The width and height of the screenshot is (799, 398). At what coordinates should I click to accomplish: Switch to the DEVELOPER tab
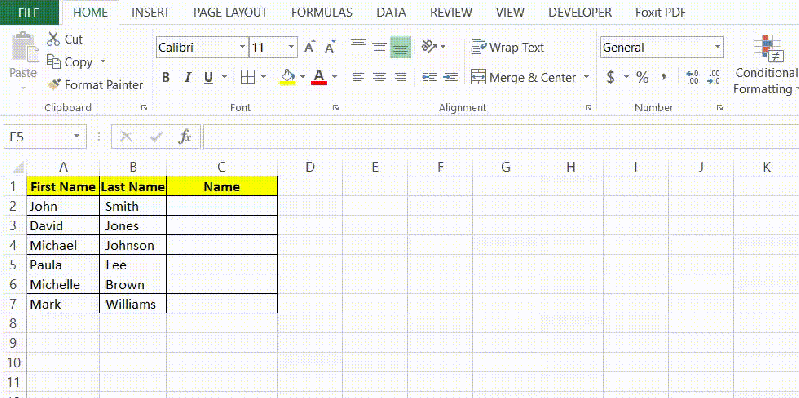coord(580,13)
